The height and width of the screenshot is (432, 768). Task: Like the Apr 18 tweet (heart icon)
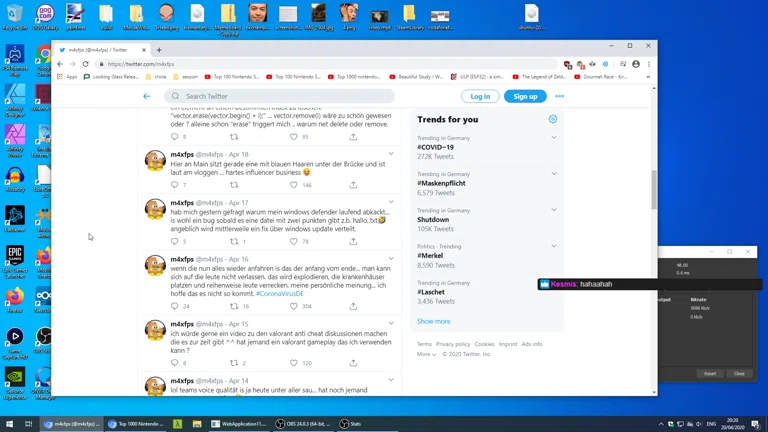tap(294, 185)
